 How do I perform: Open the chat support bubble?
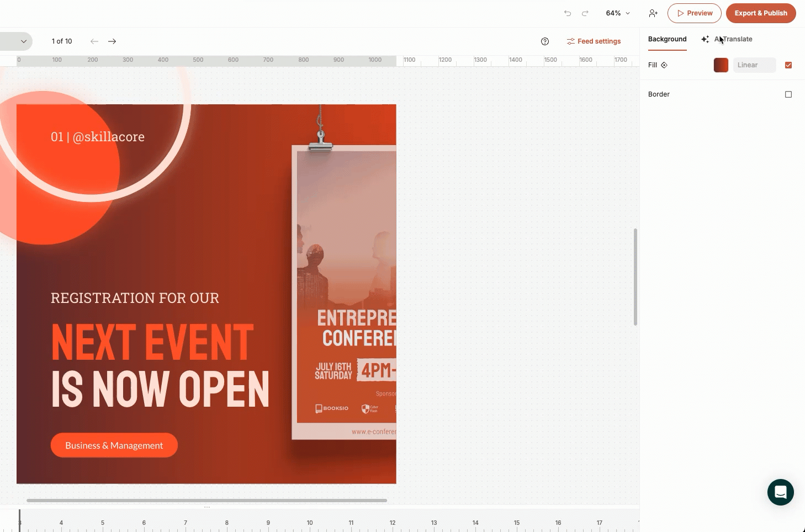point(780,492)
